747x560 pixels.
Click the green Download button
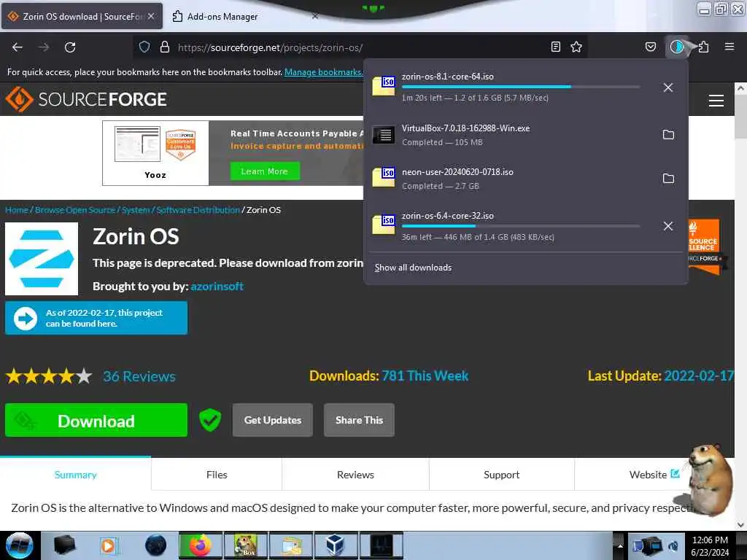[x=96, y=420]
